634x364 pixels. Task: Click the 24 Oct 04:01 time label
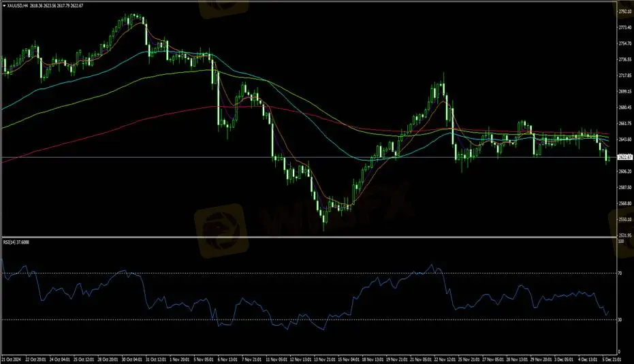(59, 359)
